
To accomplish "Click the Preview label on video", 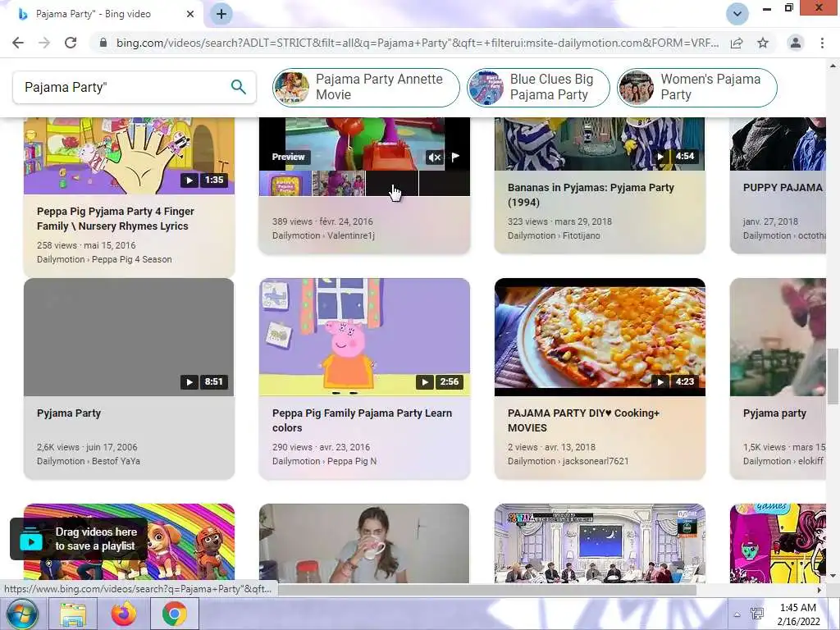I will coord(288,157).
